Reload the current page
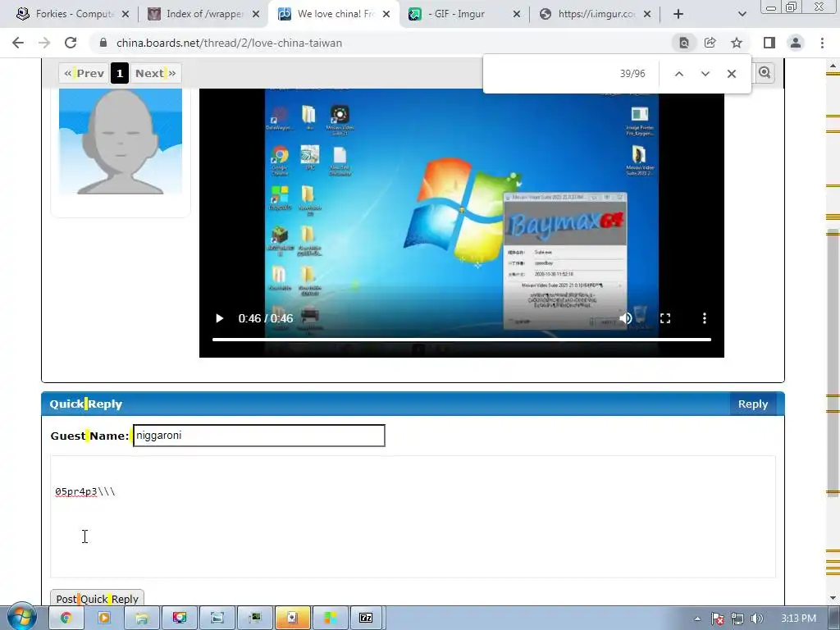The image size is (840, 630). pyautogui.click(x=71, y=43)
